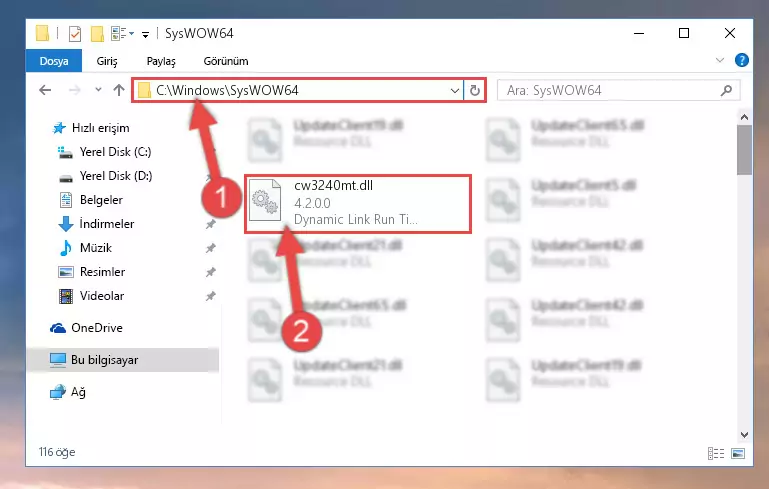Click the New folder icon in quick access toolbar

point(98,34)
